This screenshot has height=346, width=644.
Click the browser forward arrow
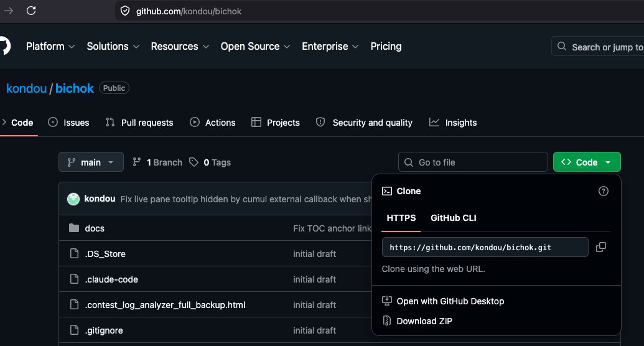(8, 11)
